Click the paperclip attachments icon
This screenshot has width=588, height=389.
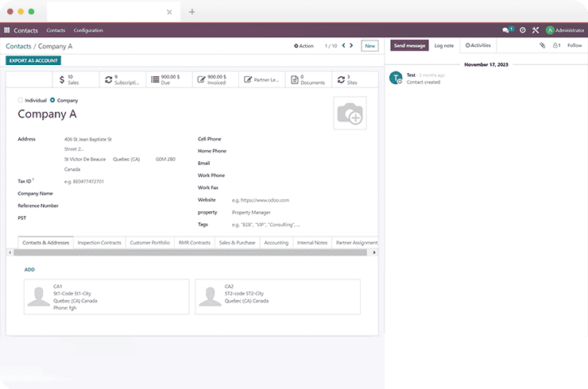pos(543,46)
